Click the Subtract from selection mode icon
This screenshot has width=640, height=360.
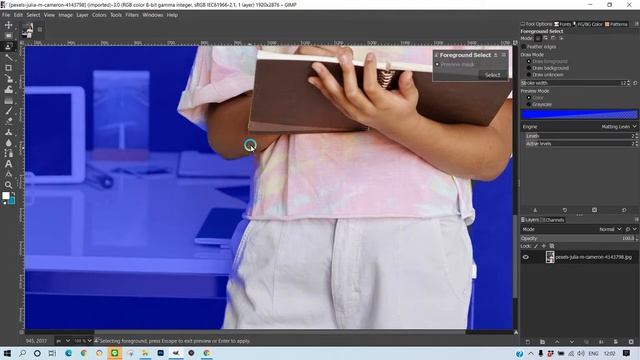click(553, 38)
